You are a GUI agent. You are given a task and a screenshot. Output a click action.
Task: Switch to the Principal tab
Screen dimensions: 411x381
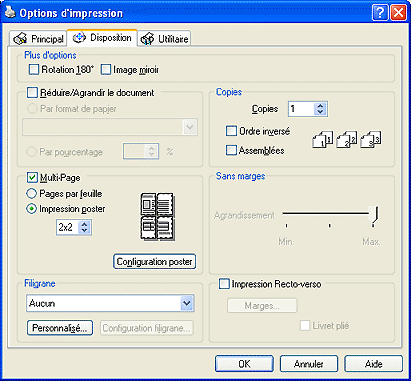38,39
